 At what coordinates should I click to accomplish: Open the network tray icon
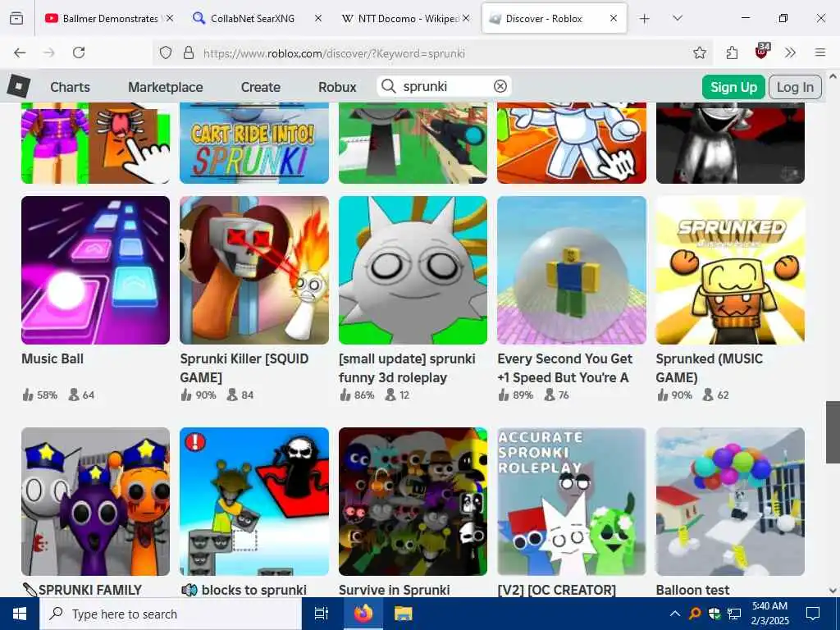pos(734,614)
